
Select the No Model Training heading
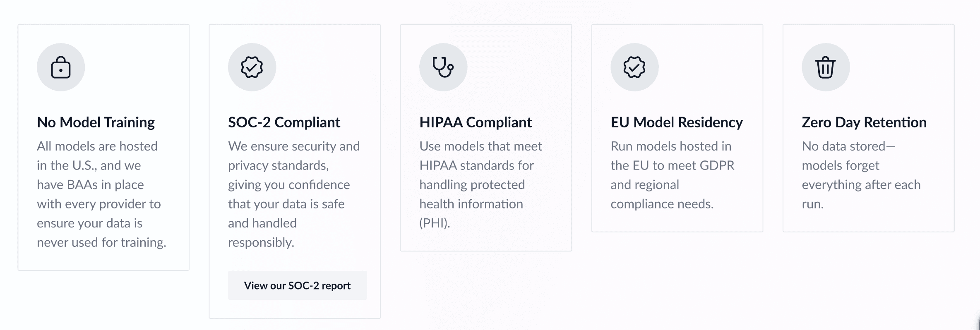coord(96,122)
